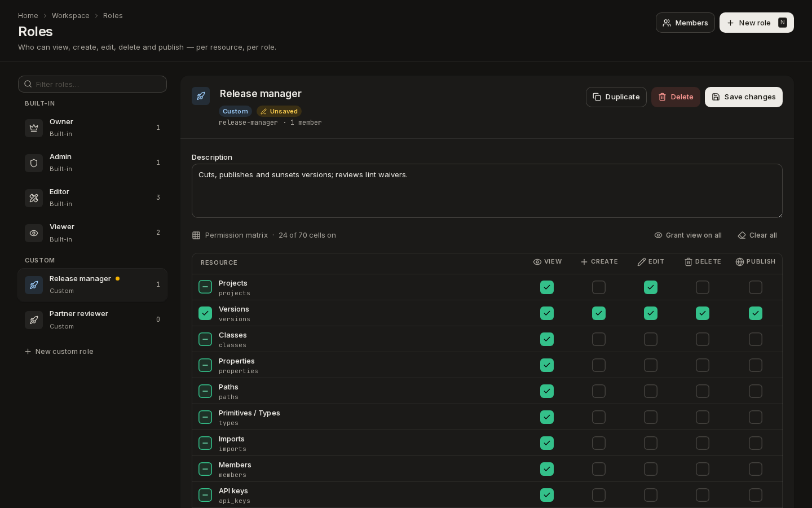This screenshot has height=508, width=812.
Task: Click the globe icon in PUBLISH column header
Action: point(740,262)
